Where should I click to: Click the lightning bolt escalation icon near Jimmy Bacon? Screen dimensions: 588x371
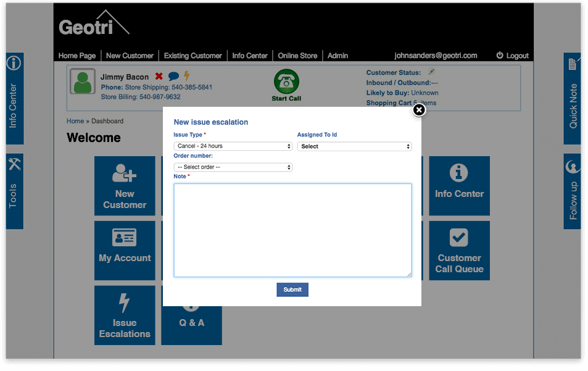click(186, 76)
